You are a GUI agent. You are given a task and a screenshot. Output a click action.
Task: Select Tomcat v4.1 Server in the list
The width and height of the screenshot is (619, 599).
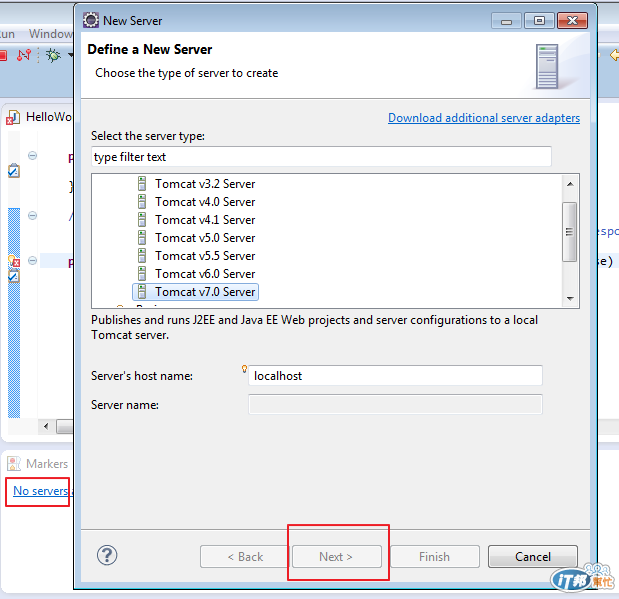(204, 220)
